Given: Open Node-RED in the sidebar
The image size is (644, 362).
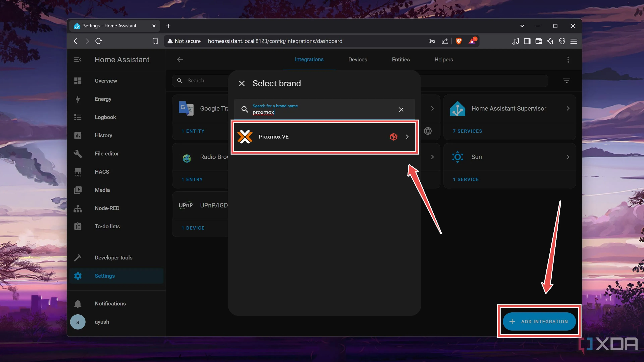Looking at the screenshot, I should 116,208.
